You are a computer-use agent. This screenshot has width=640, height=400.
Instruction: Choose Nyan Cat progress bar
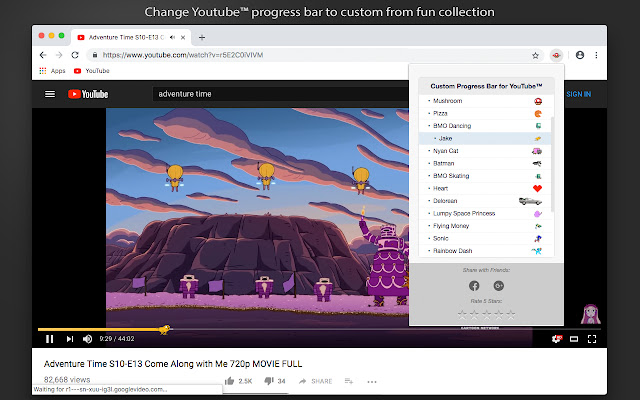click(x=485, y=151)
